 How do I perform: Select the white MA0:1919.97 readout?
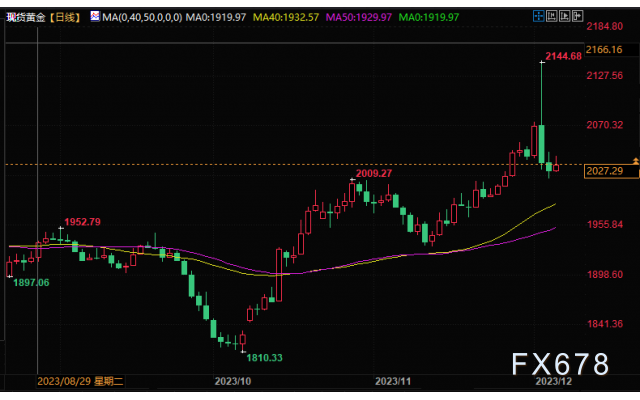pos(216,18)
